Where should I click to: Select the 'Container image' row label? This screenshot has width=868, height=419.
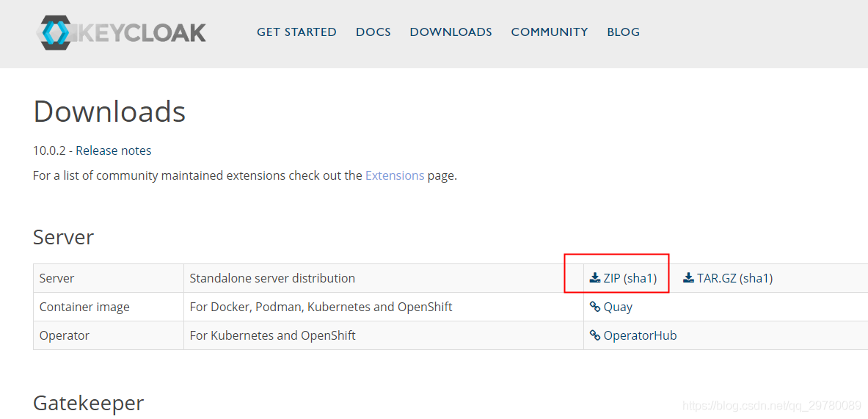(x=84, y=307)
